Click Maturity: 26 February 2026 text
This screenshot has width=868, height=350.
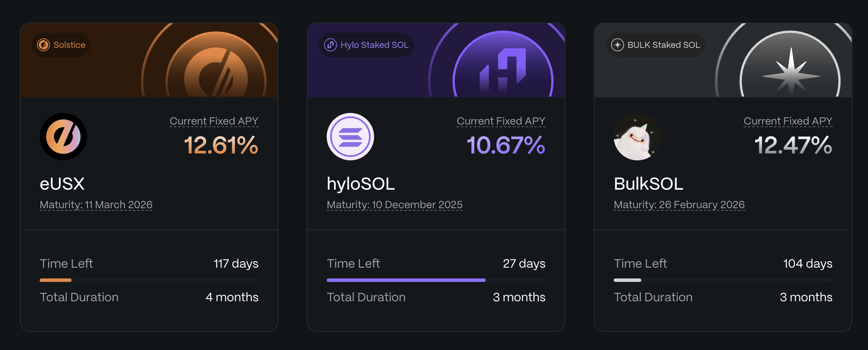(x=679, y=205)
